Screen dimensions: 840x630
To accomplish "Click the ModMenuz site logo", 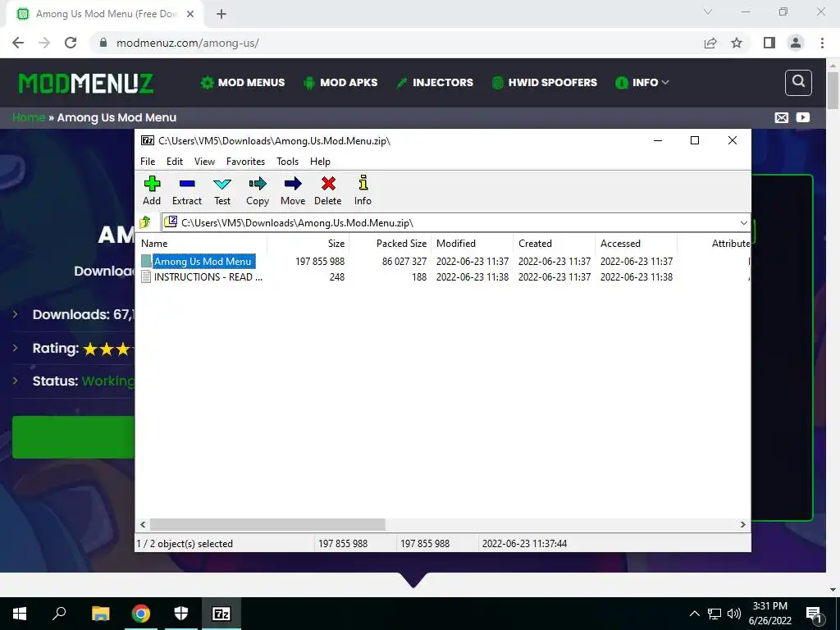I will coord(85,83).
